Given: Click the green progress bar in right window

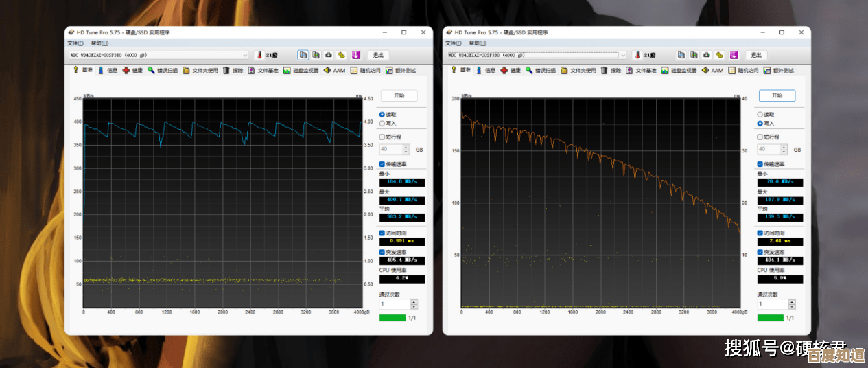Looking at the screenshot, I should click(x=770, y=318).
